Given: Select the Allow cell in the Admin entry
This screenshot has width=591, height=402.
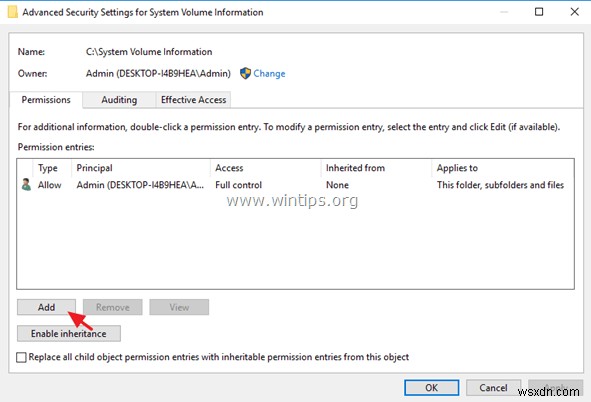Looking at the screenshot, I should tap(49, 185).
